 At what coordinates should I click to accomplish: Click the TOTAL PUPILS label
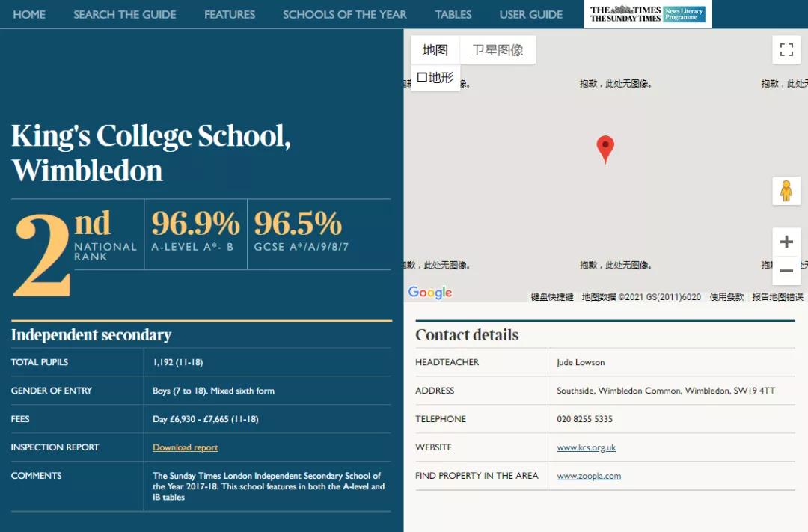pyautogui.click(x=40, y=362)
